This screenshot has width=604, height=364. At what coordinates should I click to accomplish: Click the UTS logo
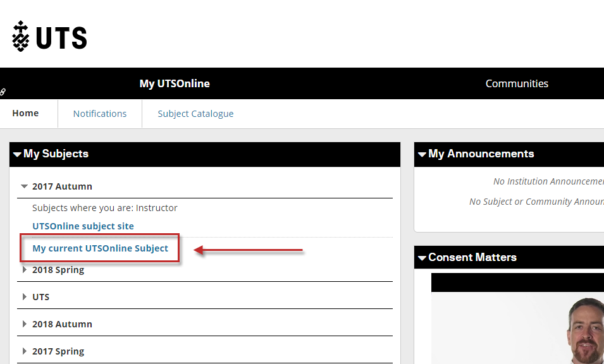[x=49, y=37]
